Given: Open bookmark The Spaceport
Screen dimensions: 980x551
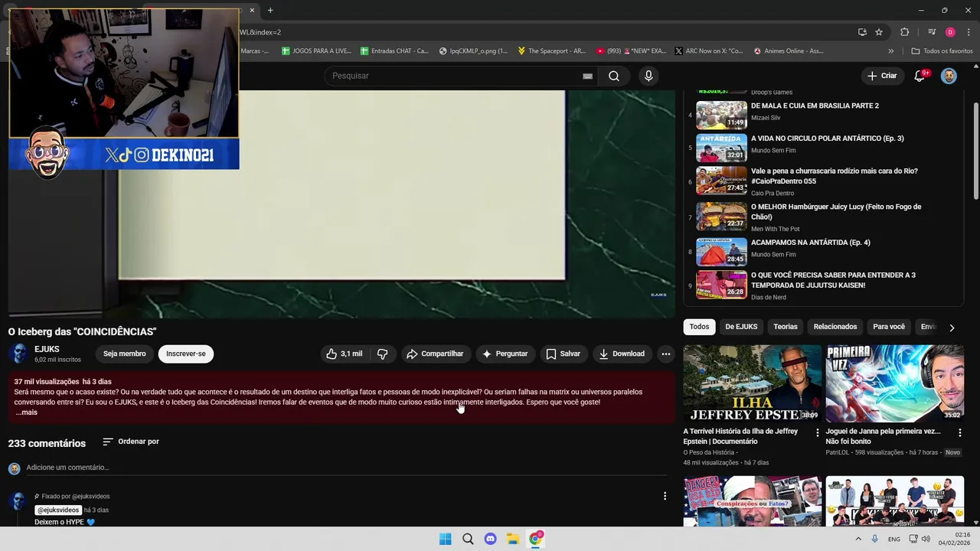Looking at the screenshot, I should coord(551,51).
